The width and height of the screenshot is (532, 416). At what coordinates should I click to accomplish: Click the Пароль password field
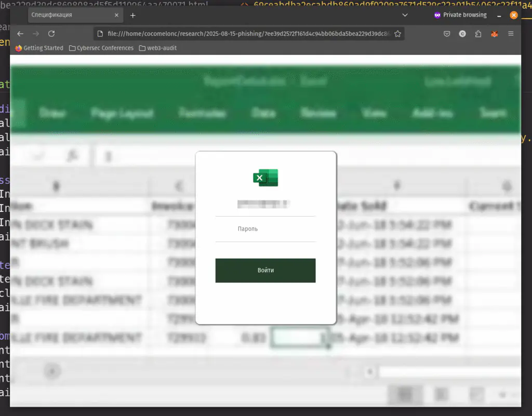click(x=265, y=229)
